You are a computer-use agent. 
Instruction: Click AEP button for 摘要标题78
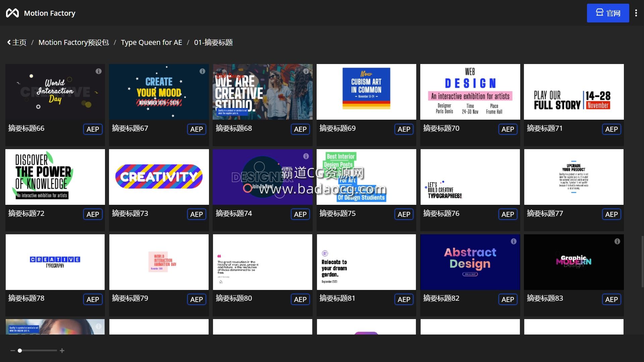93,299
